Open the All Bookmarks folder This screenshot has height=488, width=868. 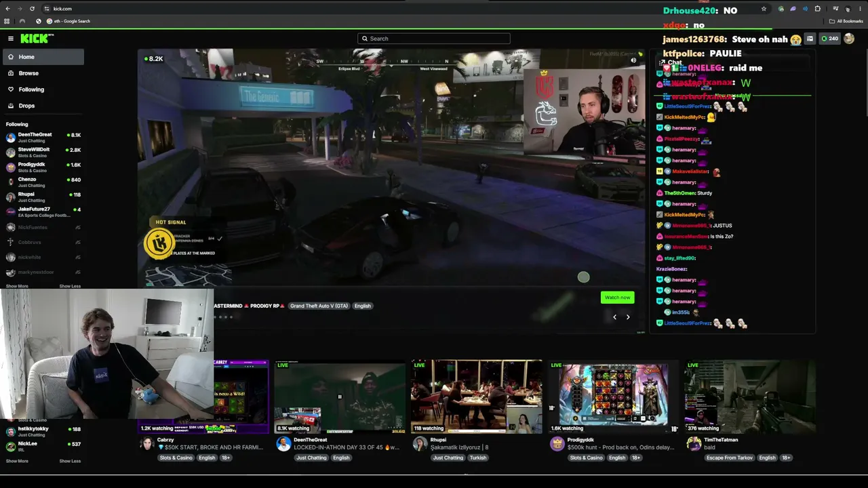(x=846, y=21)
